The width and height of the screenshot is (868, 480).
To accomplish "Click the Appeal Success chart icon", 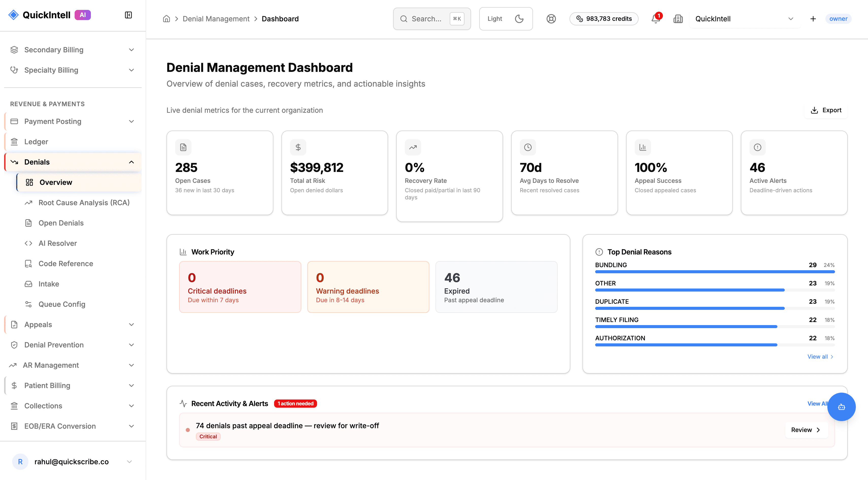I will pos(643,147).
